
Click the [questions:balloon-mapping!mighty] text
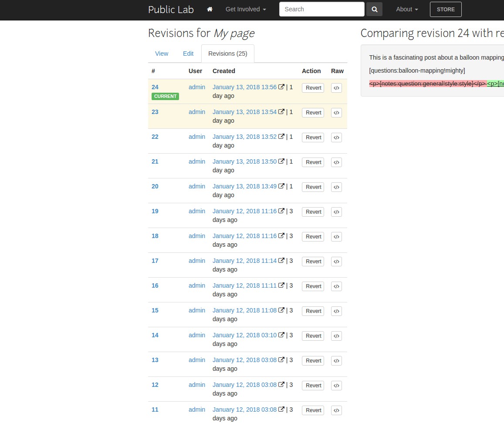(417, 70)
